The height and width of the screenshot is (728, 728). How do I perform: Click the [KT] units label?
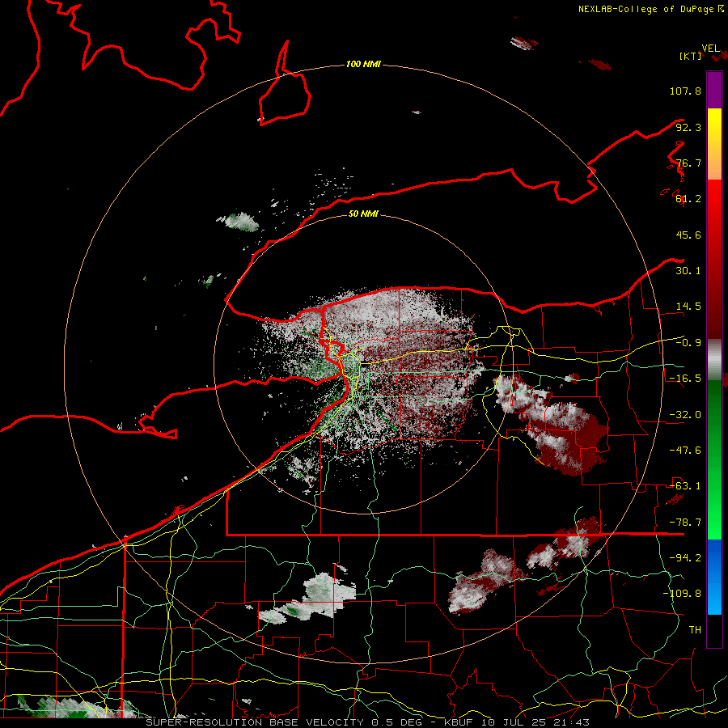pos(691,56)
